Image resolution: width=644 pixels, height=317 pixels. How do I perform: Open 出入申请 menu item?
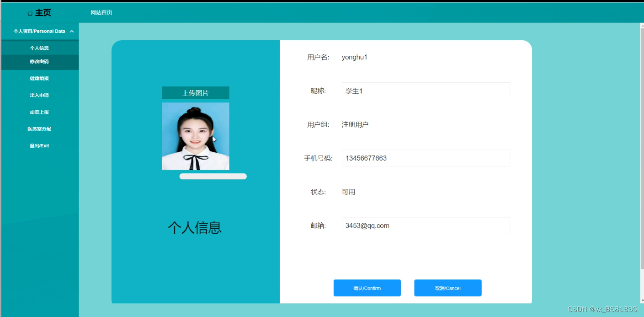(39, 96)
